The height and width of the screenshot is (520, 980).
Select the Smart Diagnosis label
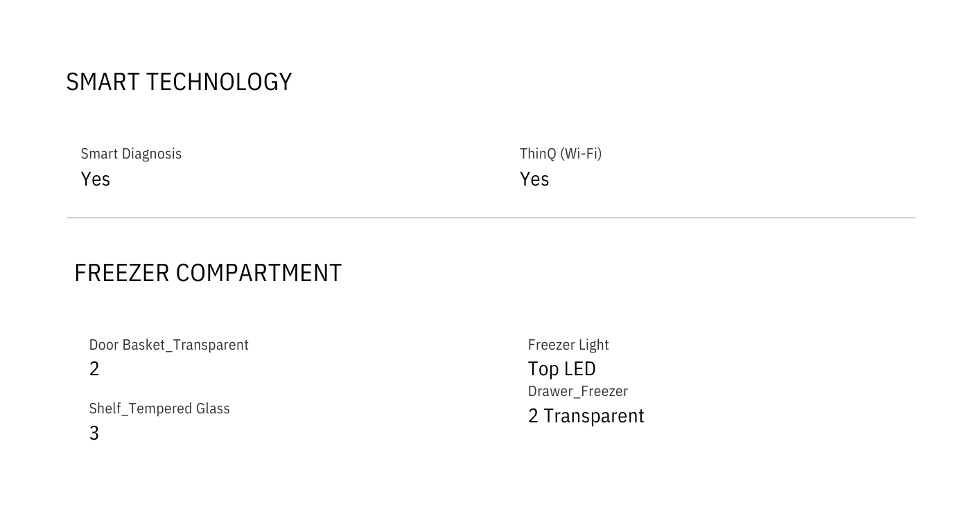point(131,154)
